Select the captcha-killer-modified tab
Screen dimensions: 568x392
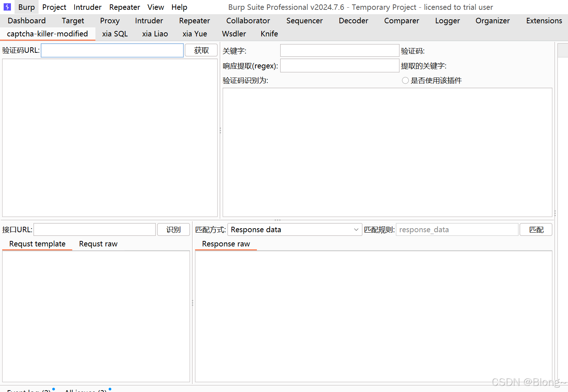tap(47, 34)
